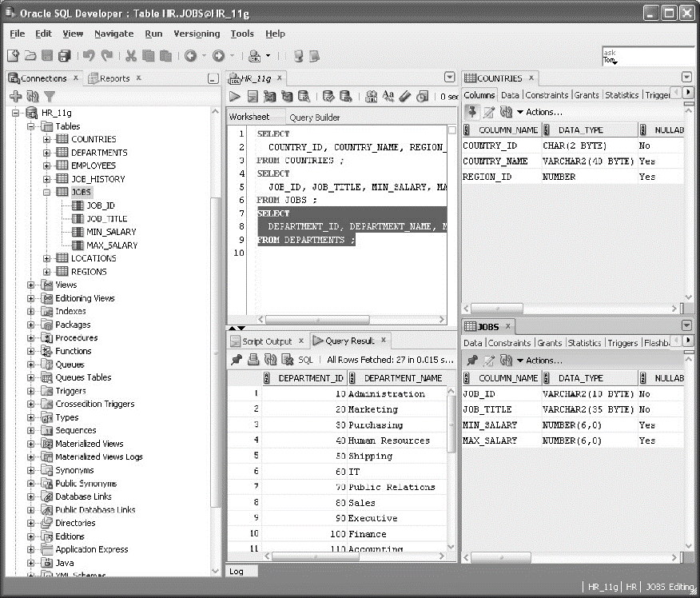Image resolution: width=700 pixels, height=598 pixels.
Task: Click the Run Script icon in worksheet toolbar
Action: pyautogui.click(x=253, y=96)
